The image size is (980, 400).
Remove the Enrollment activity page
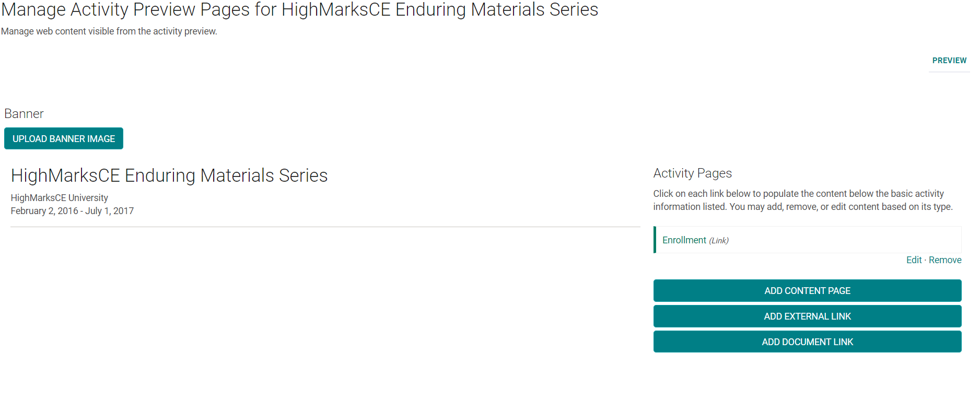945,260
